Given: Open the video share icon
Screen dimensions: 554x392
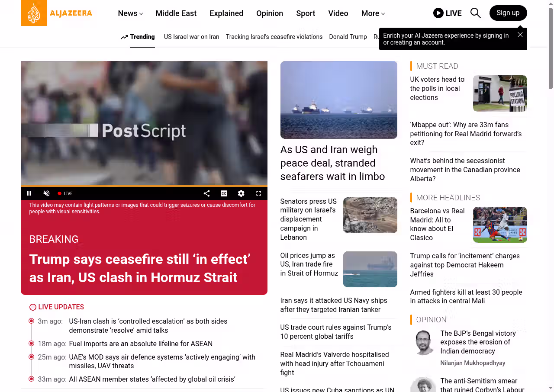Looking at the screenshot, I should [x=206, y=193].
